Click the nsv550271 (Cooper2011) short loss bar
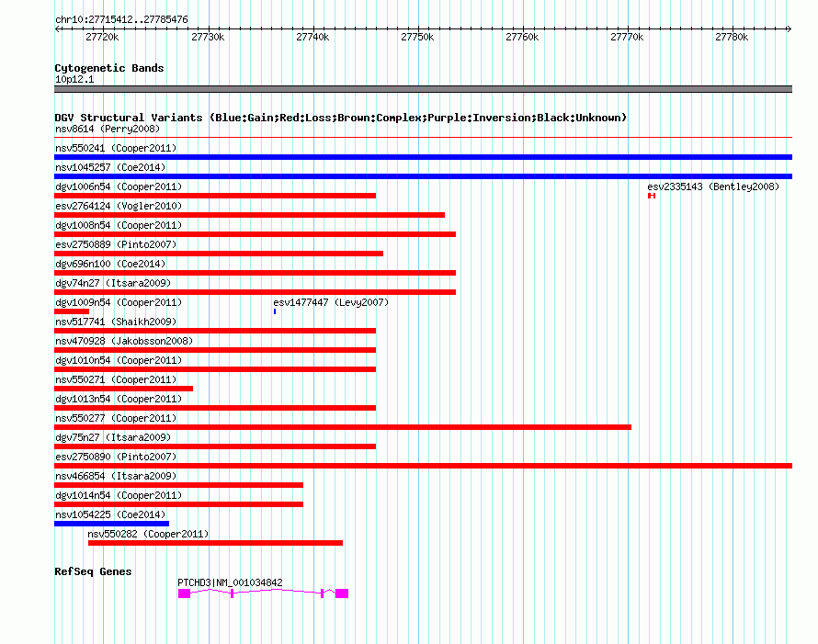Viewport: 818px width, 644px height. pos(124,389)
